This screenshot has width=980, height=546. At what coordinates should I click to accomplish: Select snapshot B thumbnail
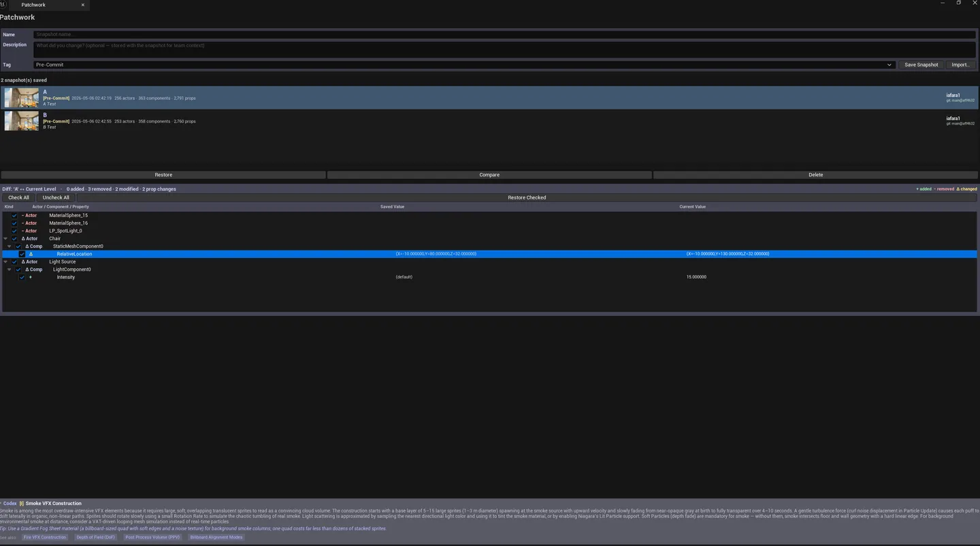21,121
